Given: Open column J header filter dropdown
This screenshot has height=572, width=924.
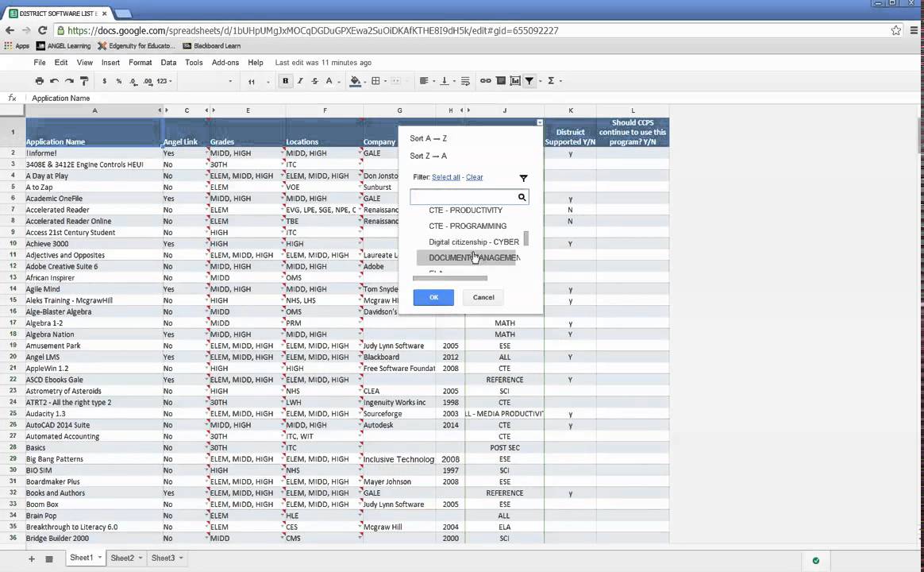Looking at the screenshot, I should click(539, 122).
